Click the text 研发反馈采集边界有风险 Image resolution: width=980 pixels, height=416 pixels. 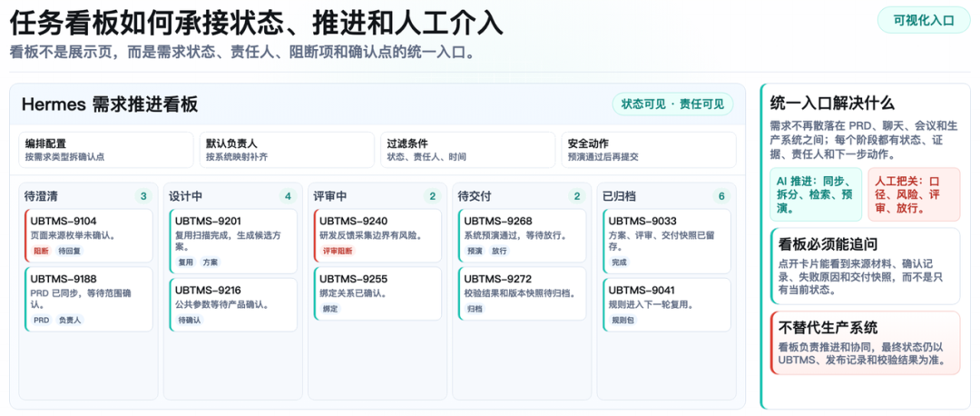point(370,236)
